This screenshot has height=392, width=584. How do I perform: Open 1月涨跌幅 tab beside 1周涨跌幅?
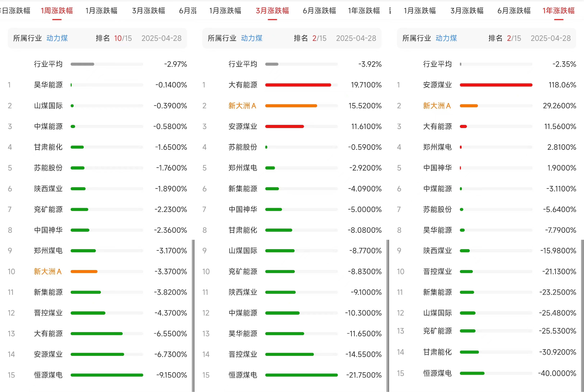(101, 11)
